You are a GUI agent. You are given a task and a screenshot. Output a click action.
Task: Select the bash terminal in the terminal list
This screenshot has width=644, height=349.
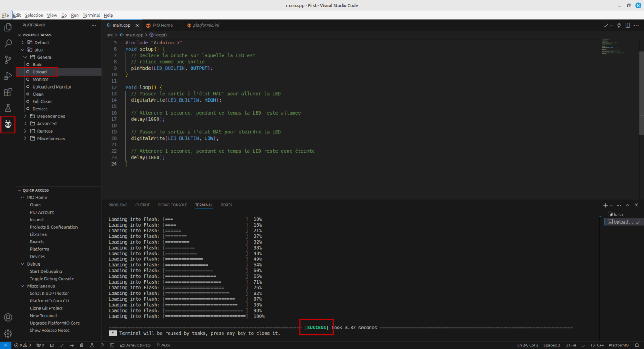pyautogui.click(x=618, y=214)
